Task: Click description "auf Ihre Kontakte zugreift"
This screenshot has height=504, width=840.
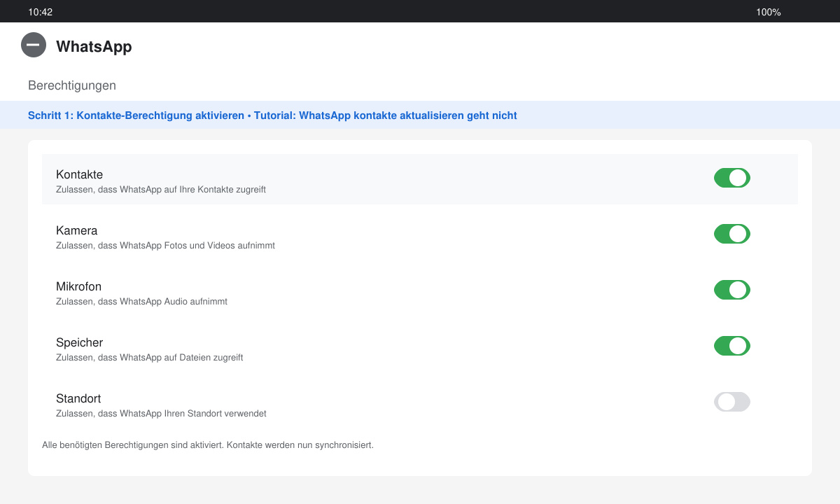Action: pyautogui.click(x=215, y=190)
